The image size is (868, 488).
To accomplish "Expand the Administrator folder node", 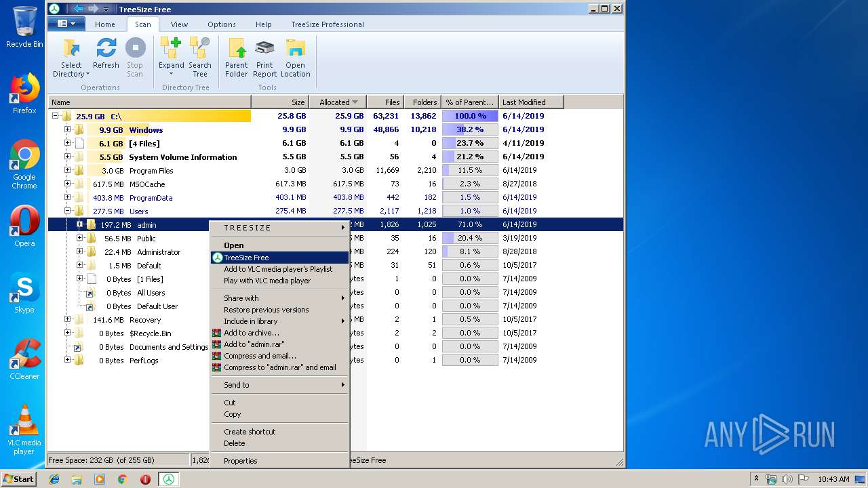I will [x=79, y=251].
